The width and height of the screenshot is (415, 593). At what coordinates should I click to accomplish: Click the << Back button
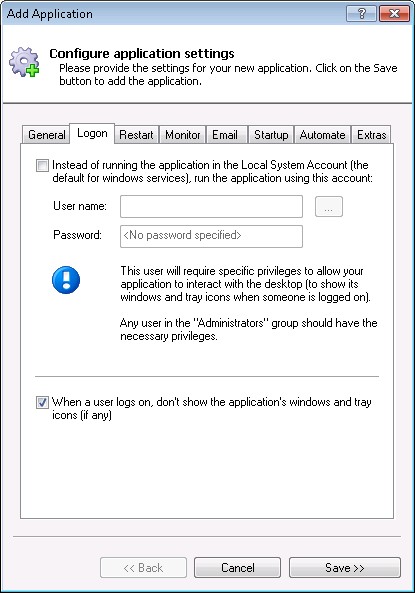point(143,568)
